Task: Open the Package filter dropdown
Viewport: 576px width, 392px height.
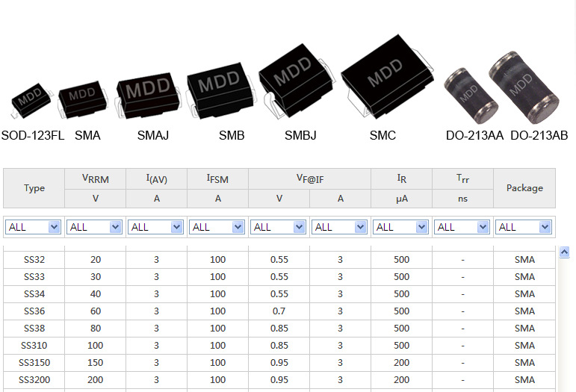Action: click(x=524, y=227)
